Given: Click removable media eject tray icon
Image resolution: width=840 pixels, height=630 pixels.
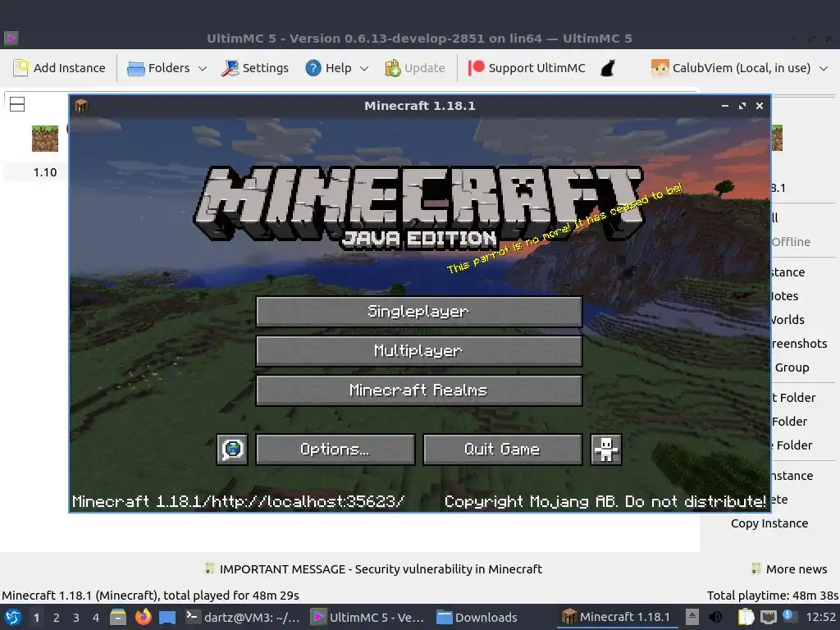Looking at the screenshot, I should tap(692, 617).
